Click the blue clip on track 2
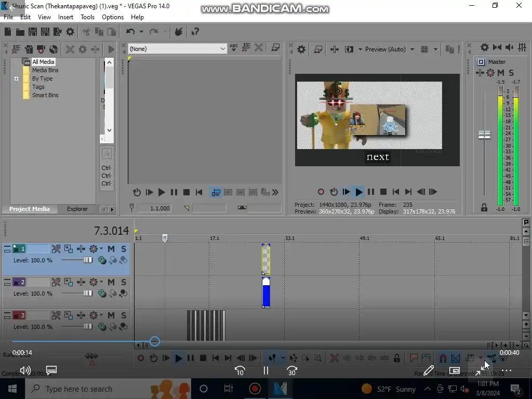 click(266, 292)
